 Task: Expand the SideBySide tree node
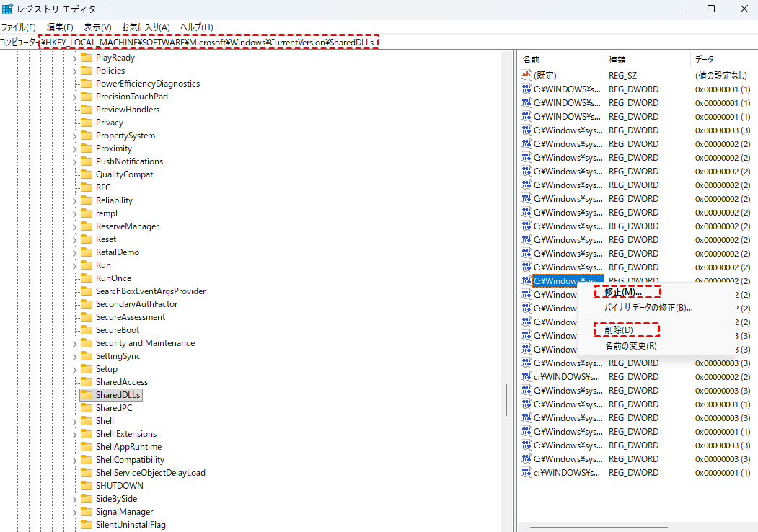click(75, 499)
